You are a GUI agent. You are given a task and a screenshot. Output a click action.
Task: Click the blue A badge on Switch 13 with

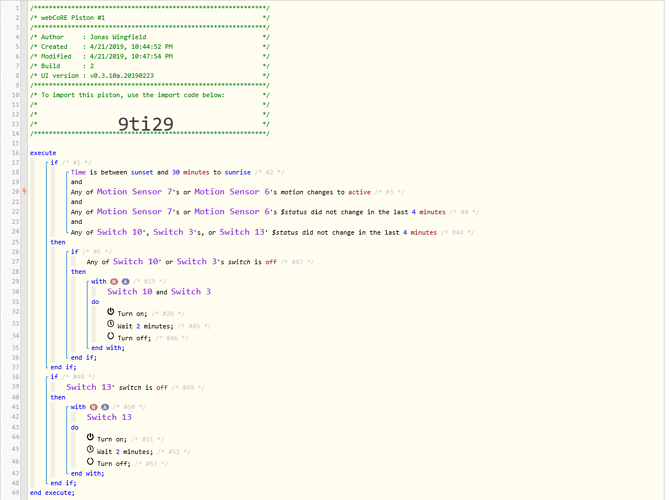click(105, 407)
